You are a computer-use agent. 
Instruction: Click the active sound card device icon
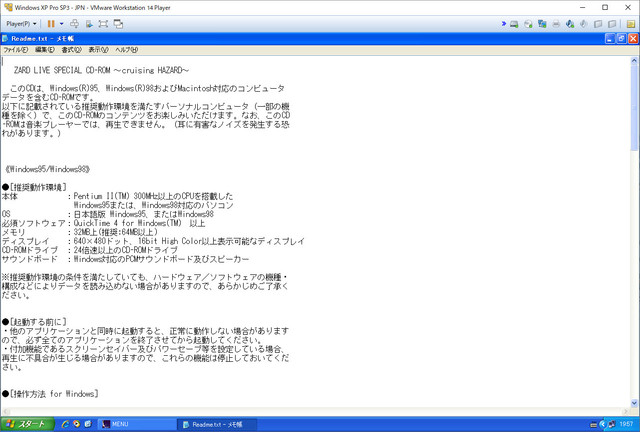(570, 24)
